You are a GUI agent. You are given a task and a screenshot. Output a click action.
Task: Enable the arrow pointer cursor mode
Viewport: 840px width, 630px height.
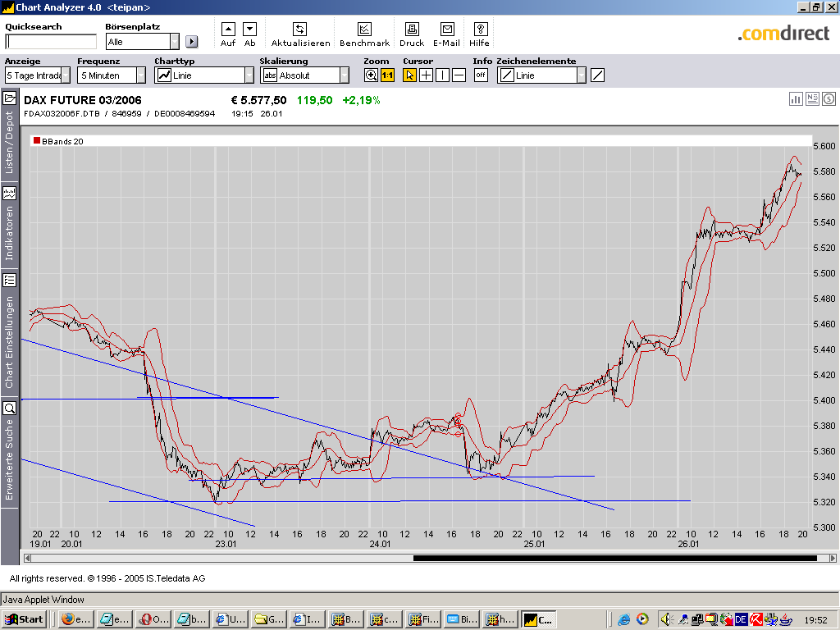pos(410,75)
